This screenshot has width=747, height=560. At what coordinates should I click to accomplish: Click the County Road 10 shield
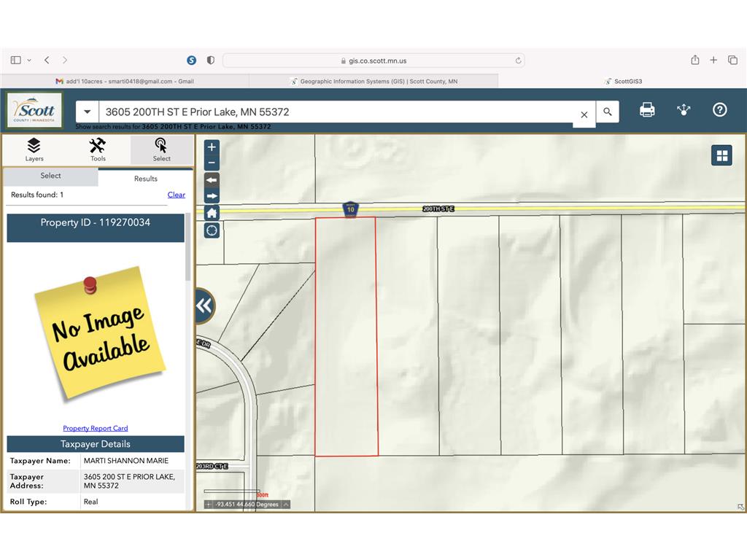(x=350, y=209)
